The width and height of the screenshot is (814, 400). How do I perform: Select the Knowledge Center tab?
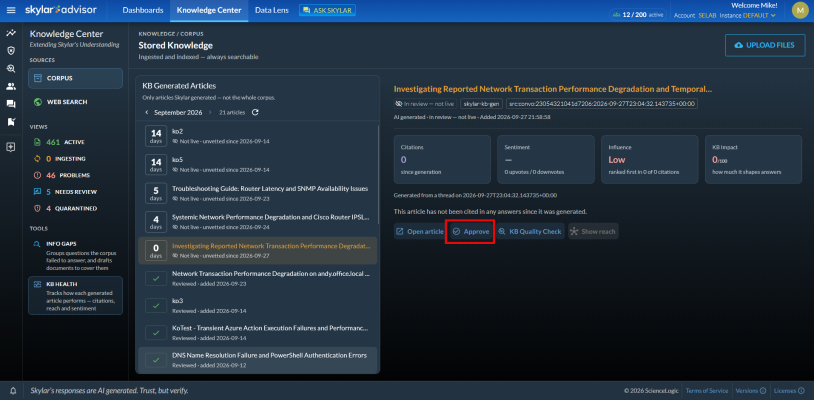(209, 10)
